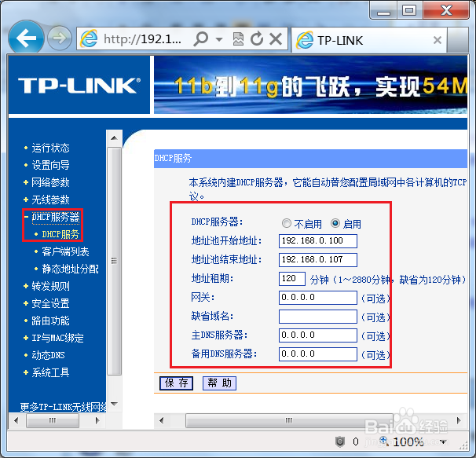
Task: Click the Stop loading X icon
Action: [x=276, y=38]
